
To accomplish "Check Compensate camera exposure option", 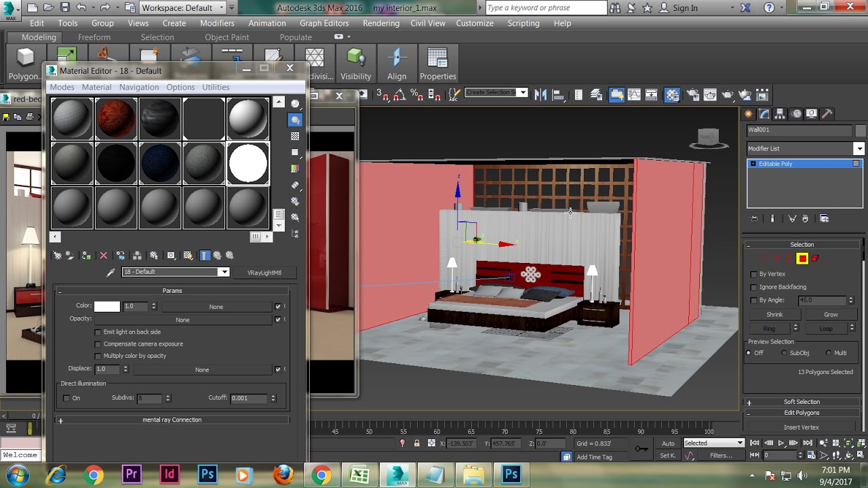I will coord(98,344).
